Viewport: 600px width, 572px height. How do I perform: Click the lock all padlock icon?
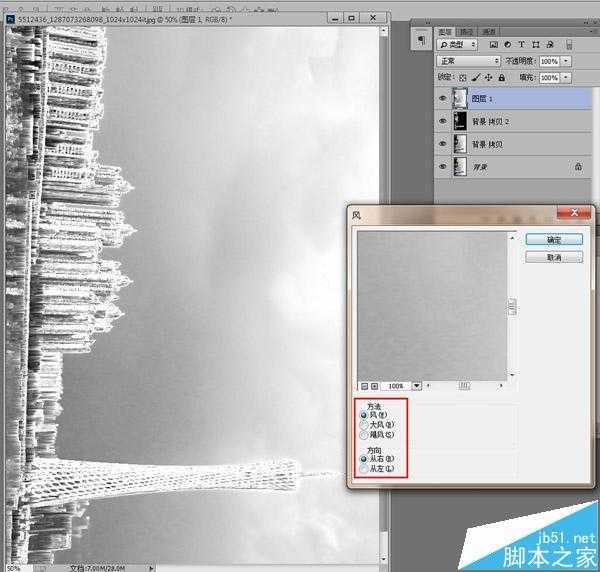point(502,78)
